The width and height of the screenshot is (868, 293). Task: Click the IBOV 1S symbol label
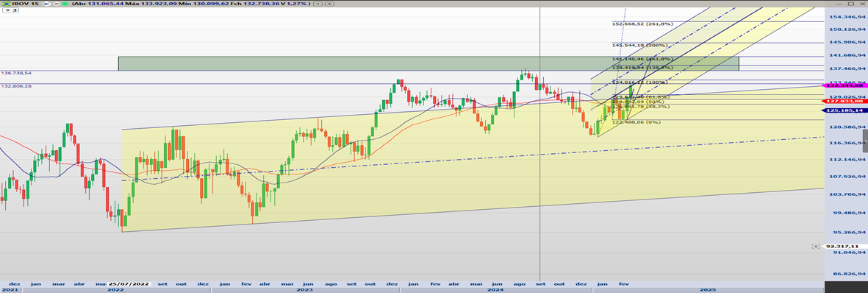click(25, 4)
